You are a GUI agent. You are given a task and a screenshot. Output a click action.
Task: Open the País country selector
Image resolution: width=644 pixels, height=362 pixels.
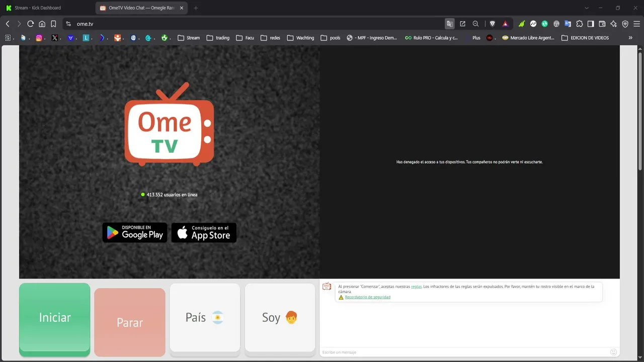[205, 320]
